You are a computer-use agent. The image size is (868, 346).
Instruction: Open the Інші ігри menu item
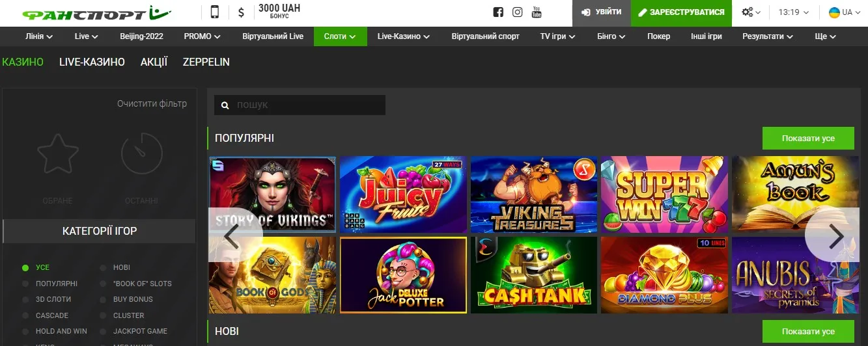(707, 36)
